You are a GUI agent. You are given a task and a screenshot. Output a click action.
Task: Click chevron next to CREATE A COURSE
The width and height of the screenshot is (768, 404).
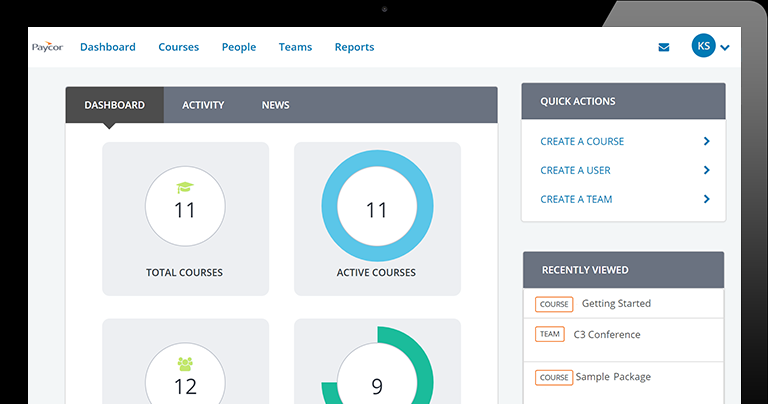[x=706, y=141]
